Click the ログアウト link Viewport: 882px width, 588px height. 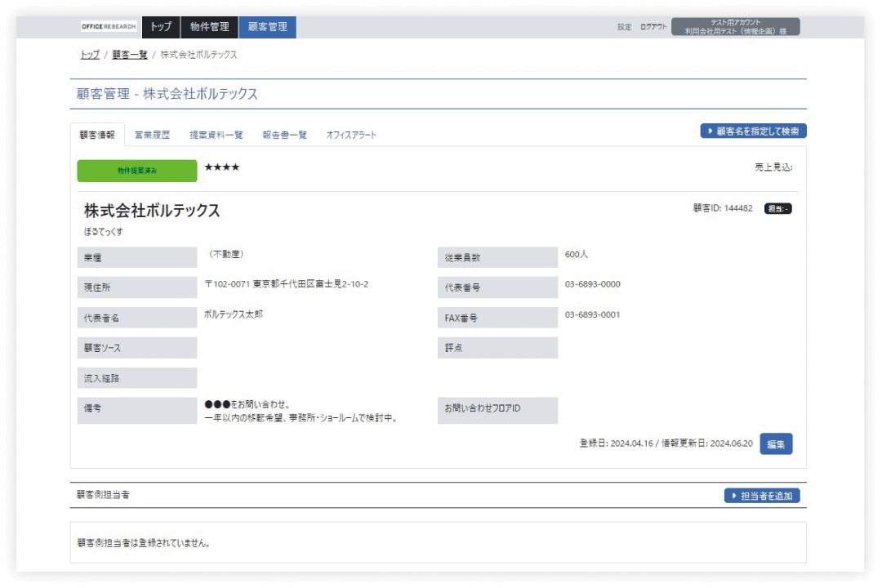point(653,27)
